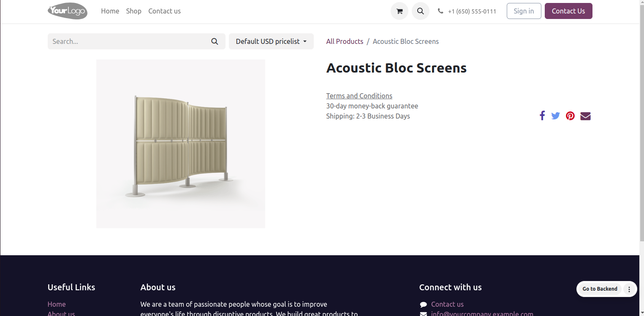Image resolution: width=644 pixels, height=316 pixels.
Task: Click the Acoustic Bloc Screens product image
Action: pos(181,144)
